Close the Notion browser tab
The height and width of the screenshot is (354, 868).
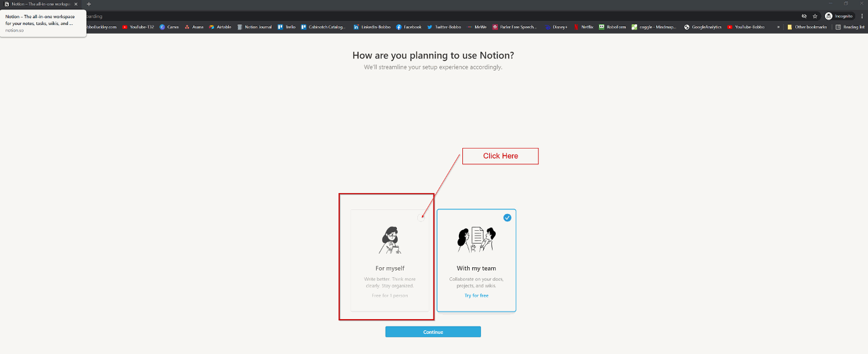pyautogui.click(x=76, y=4)
